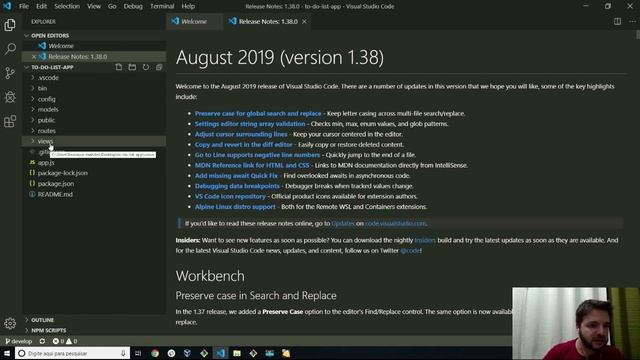The width and height of the screenshot is (640, 360).
Task: Open the Edit menu
Action: 41,6
